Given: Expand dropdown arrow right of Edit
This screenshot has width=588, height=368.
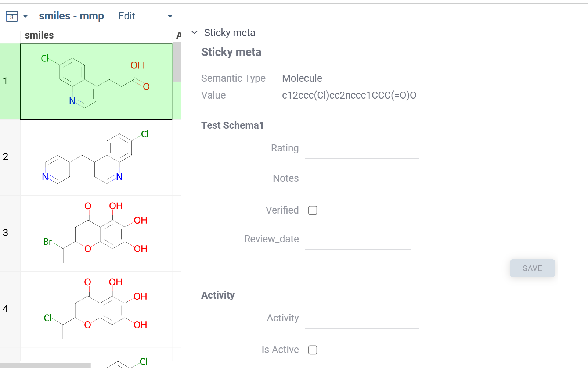Looking at the screenshot, I should (x=170, y=16).
